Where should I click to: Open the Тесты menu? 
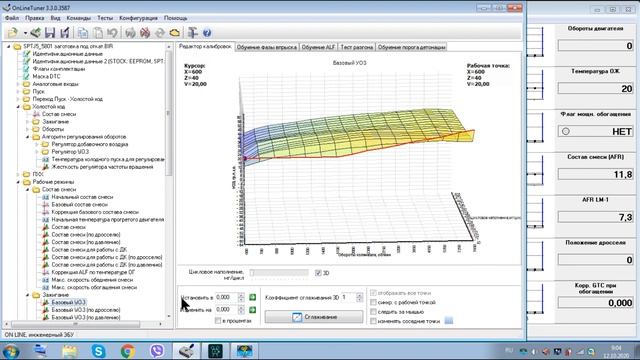pos(105,18)
